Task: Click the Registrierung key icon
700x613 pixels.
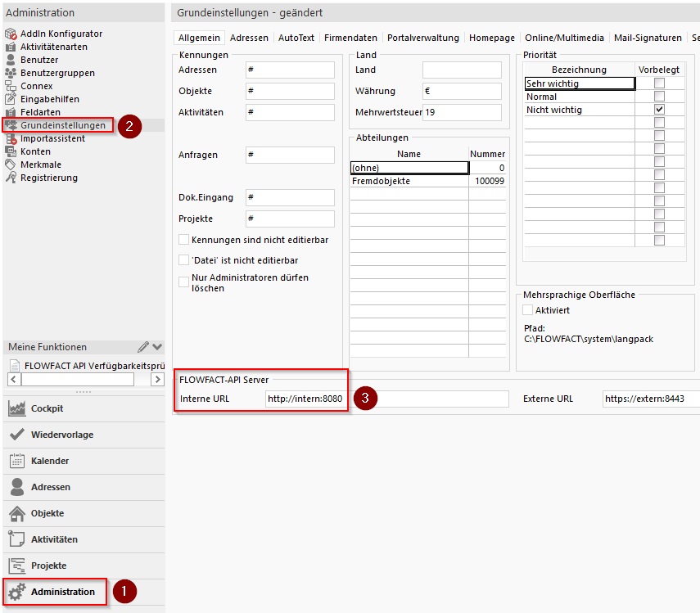Action: (11, 178)
